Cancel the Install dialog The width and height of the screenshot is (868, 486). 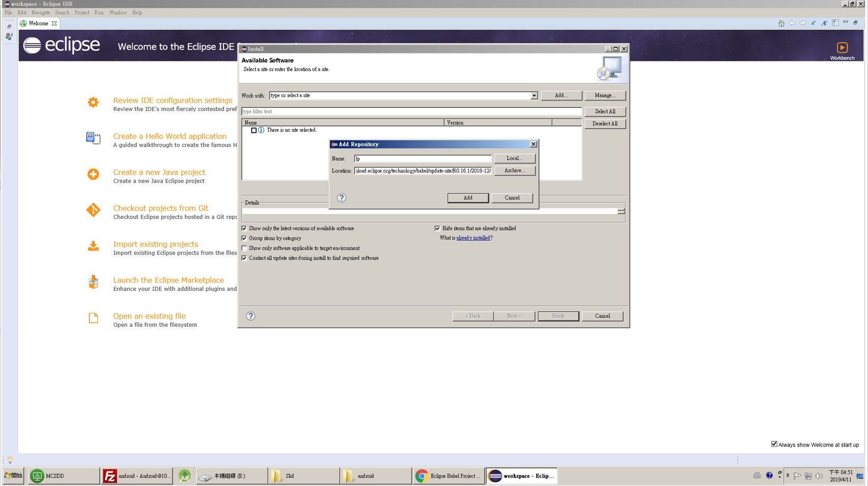(x=602, y=316)
